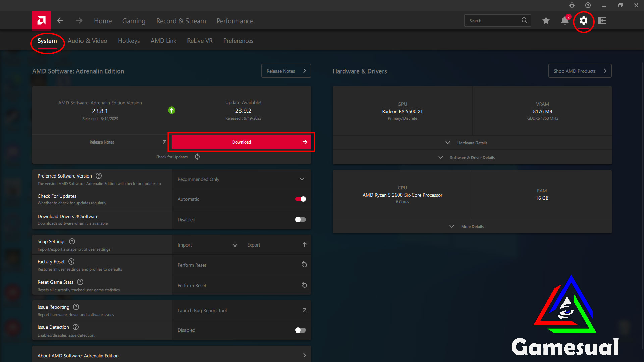
Task: Enable Download Drivers & Software switch
Action: 301,220
